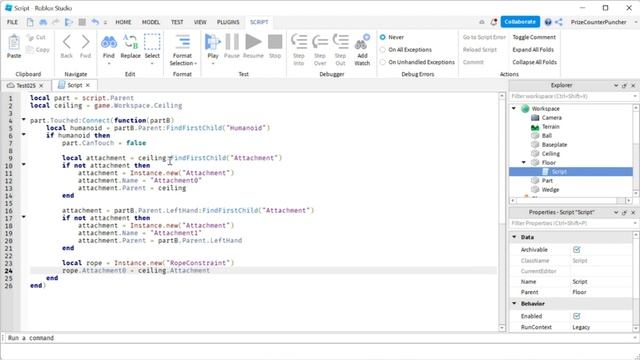Click the Copy icon in Clipboard group
This screenshot has width=640, height=360.
click(30, 49)
